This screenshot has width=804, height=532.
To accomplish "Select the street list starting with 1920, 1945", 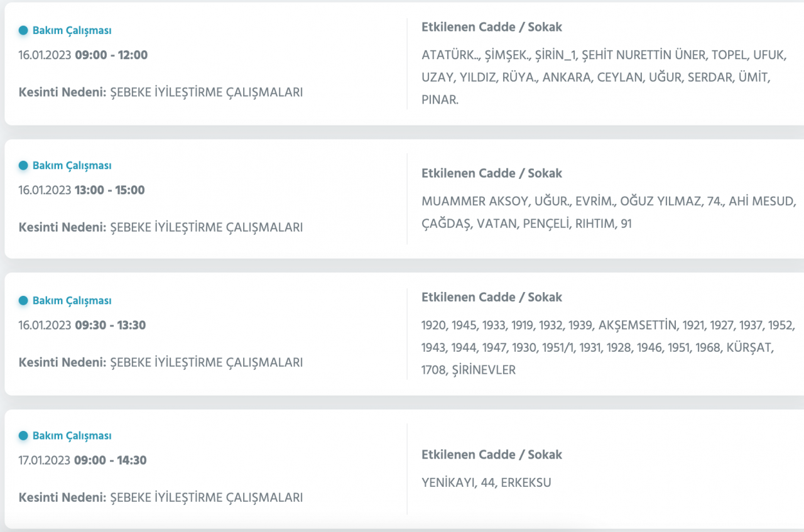I will click(x=608, y=348).
